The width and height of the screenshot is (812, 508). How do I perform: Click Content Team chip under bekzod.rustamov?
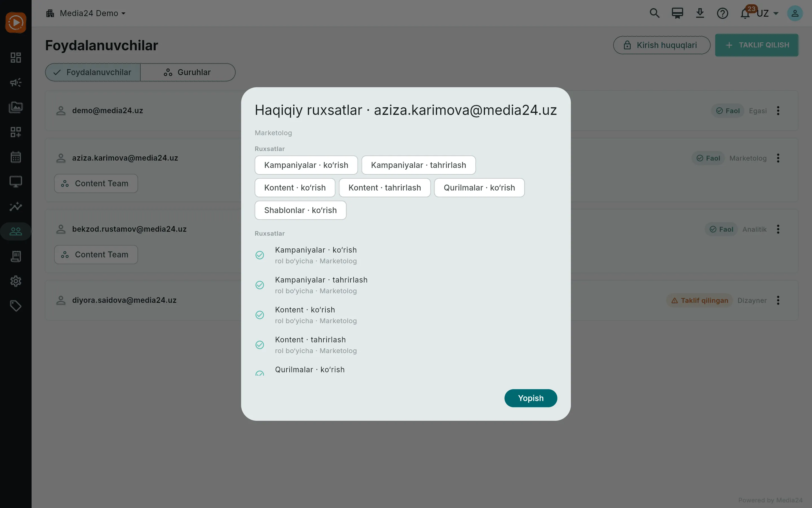[96, 255]
